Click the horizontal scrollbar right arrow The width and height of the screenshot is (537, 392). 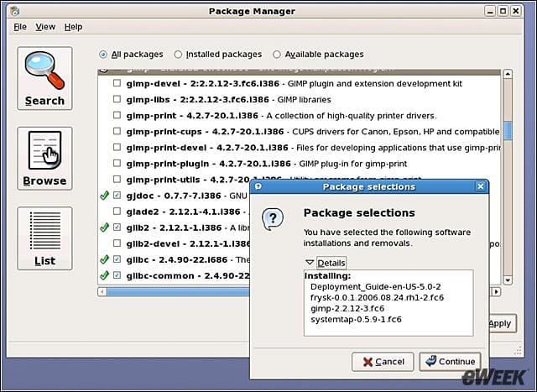(496, 292)
